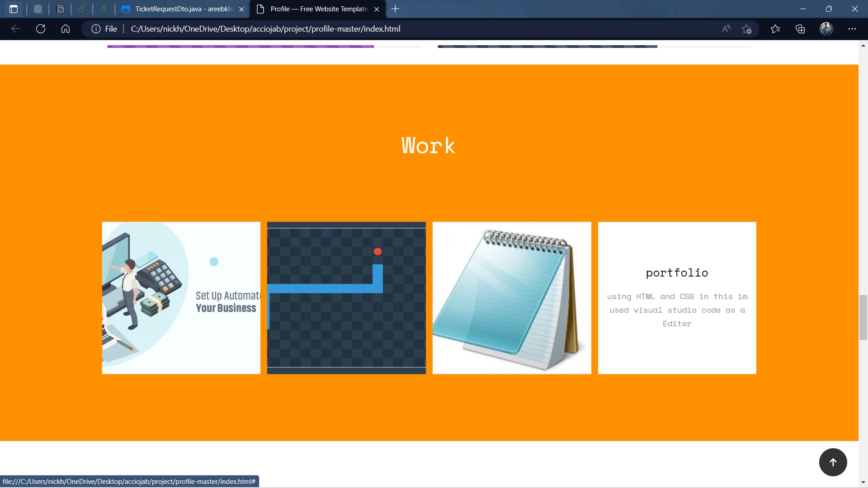Click the snake game project thumbnail
Image resolution: width=868 pixels, height=488 pixels.
(346, 298)
